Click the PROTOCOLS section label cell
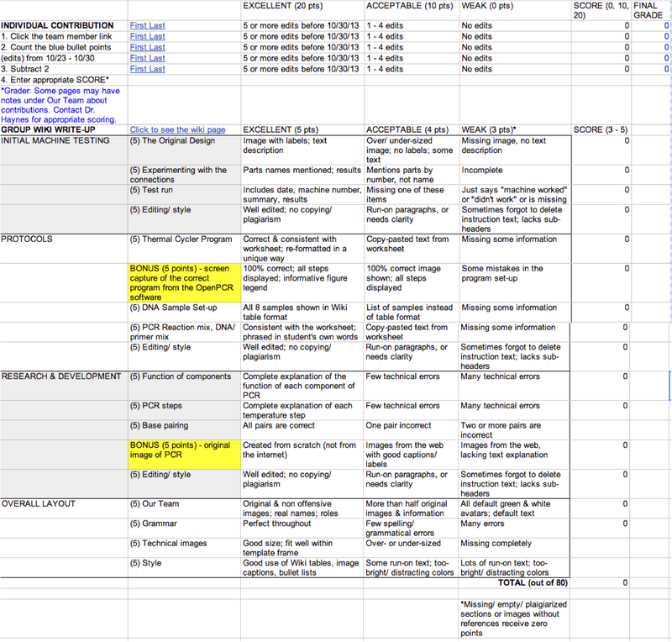This screenshot has width=672, height=642. (63, 239)
